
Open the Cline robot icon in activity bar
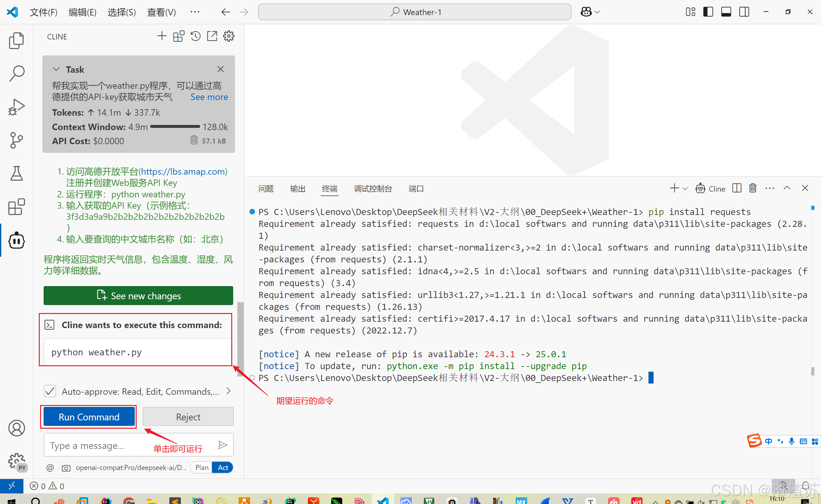tap(16, 240)
